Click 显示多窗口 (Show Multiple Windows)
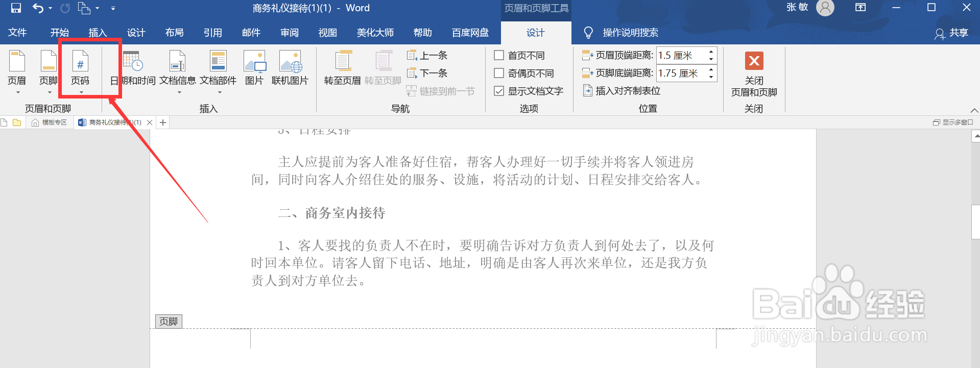The image size is (980, 368). [x=953, y=122]
